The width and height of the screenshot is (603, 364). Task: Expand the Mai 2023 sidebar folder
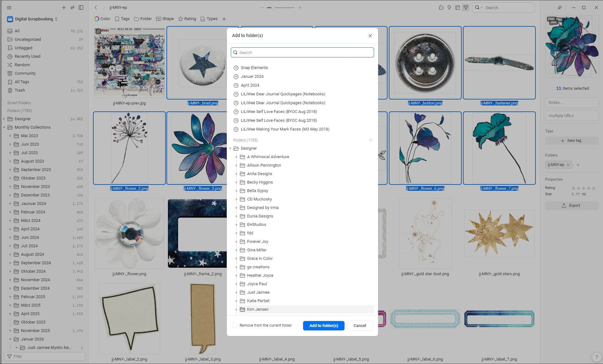tap(10, 136)
